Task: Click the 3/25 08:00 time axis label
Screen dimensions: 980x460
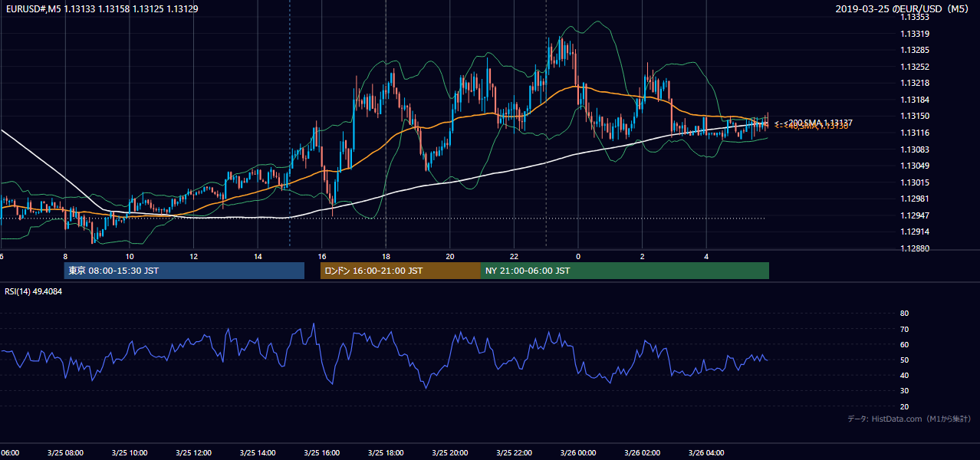Action: [x=64, y=453]
